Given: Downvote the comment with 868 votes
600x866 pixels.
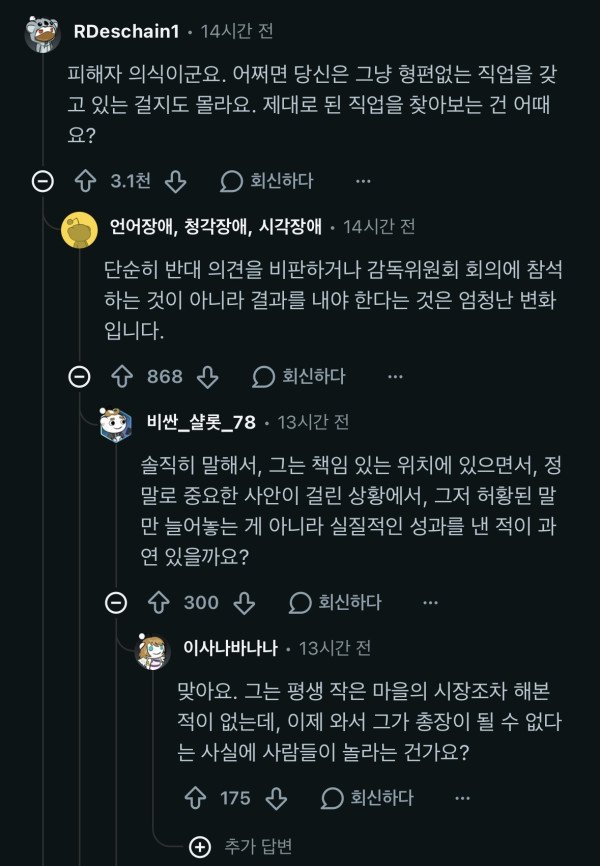Looking at the screenshot, I should pyautogui.click(x=206, y=376).
